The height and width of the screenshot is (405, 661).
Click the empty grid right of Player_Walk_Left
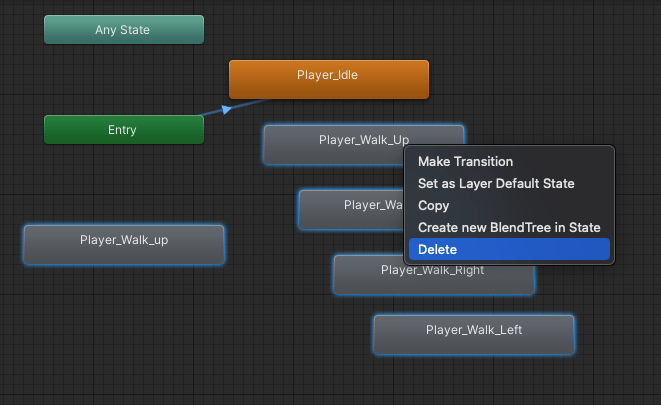(620, 335)
